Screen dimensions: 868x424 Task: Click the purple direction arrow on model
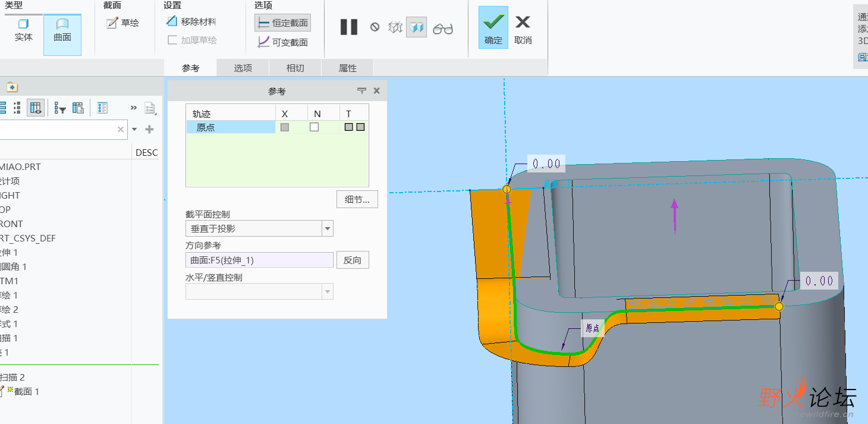coord(674,215)
